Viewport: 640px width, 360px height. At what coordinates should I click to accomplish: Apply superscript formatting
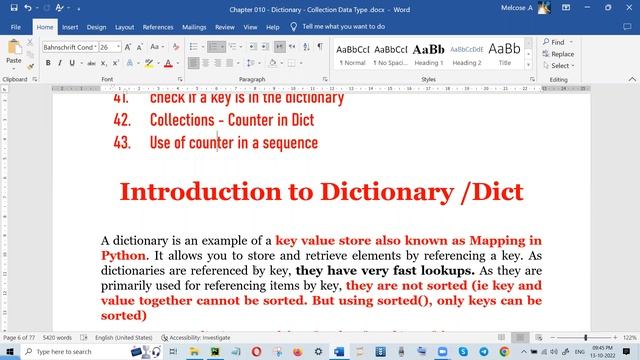(x=116, y=63)
